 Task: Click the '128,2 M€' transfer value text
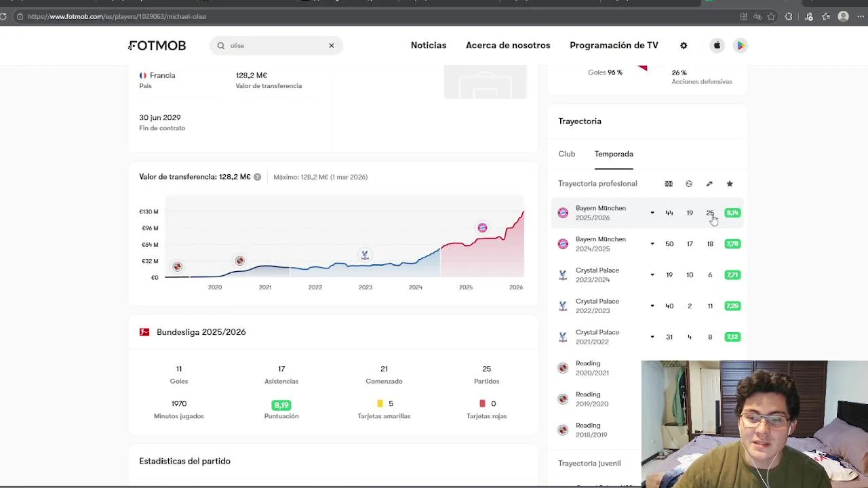252,75
